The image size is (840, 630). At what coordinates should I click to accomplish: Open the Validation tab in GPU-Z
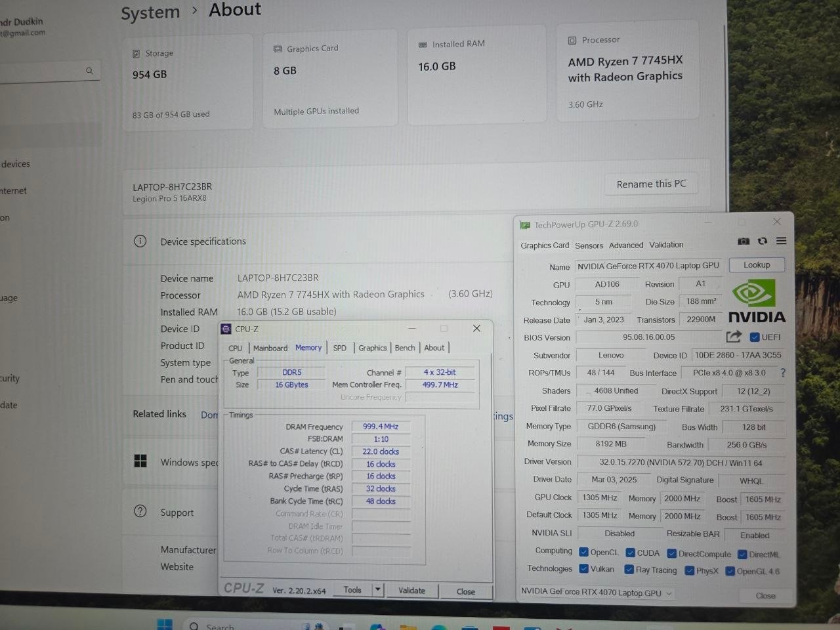click(666, 245)
